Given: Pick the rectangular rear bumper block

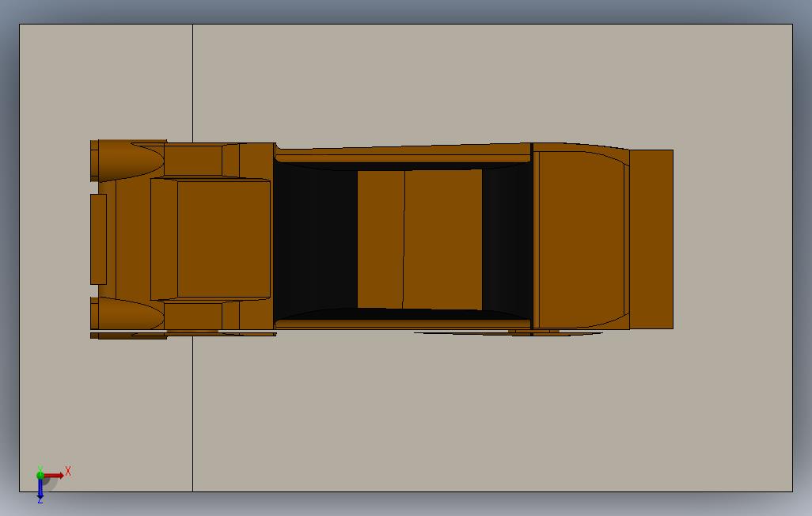Looking at the screenshot, I should (651, 239).
